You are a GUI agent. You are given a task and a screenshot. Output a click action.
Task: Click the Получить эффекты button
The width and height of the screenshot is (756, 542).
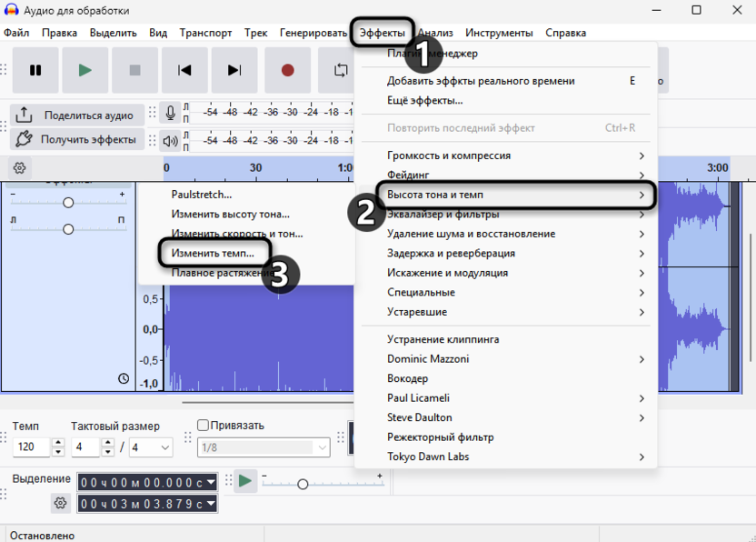coord(77,139)
